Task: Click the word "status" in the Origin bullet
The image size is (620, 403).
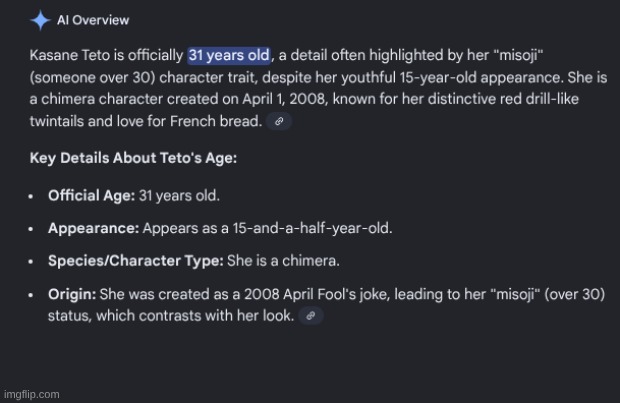Action: tap(69, 316)
